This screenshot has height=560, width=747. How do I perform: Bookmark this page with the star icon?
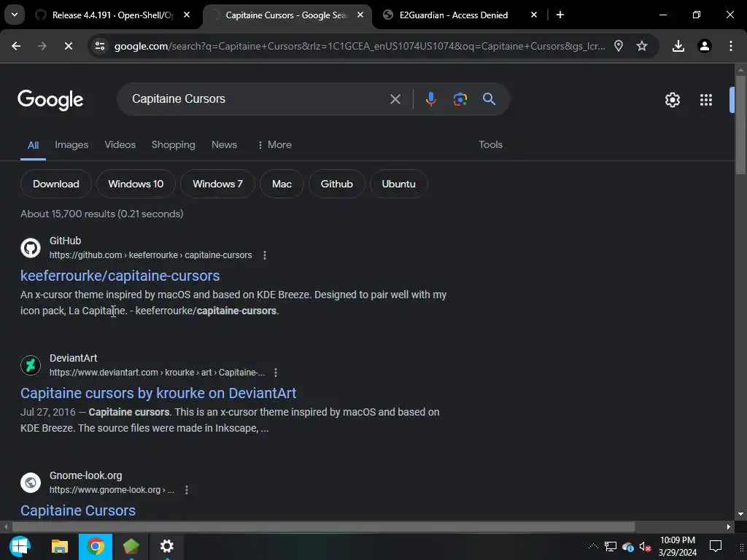tap(642, 46)
